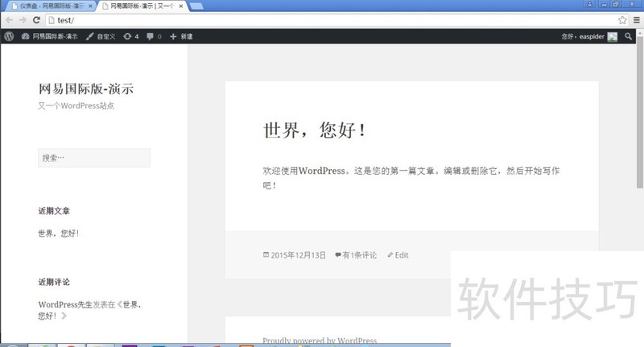Close the 网易国际版-演示 | 又一个 tab
Image resolution: width=644 pixels, height=347 pixels.
[x=180, y=6]
